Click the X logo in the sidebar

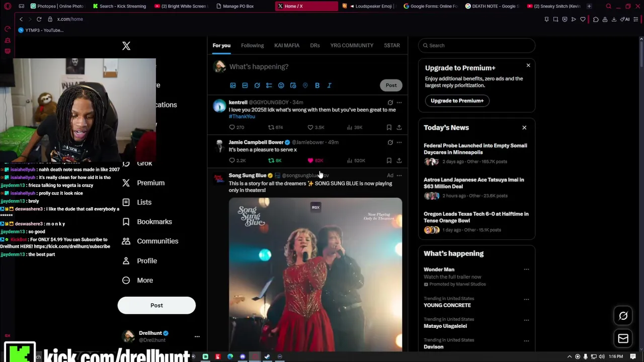click(x=126, y=46)
